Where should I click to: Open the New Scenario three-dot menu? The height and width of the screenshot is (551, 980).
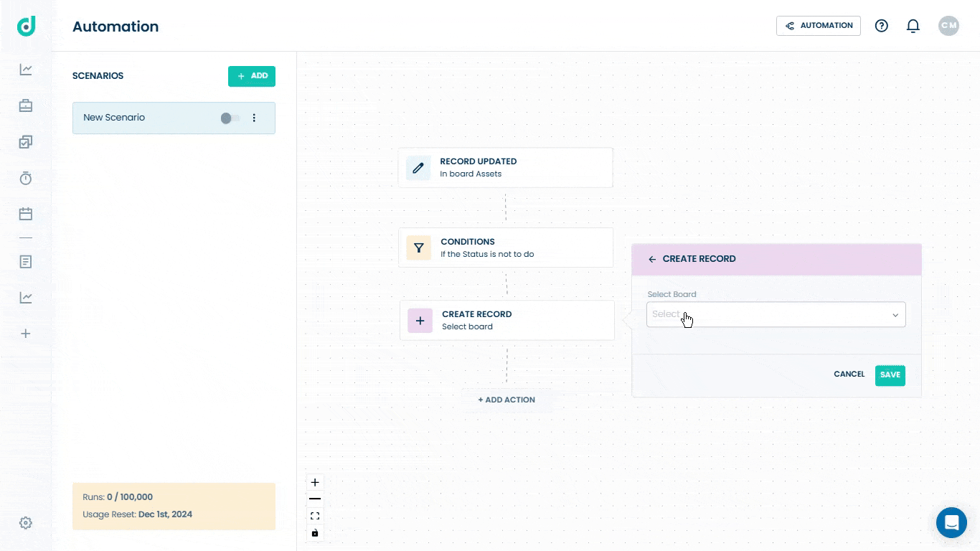pos(254,118)
